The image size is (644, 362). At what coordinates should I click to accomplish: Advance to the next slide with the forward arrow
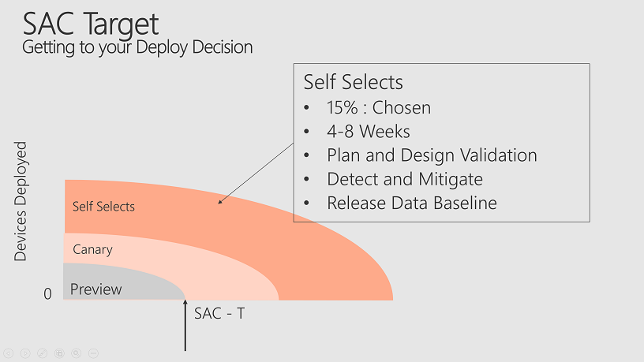[x=25, y=353]
